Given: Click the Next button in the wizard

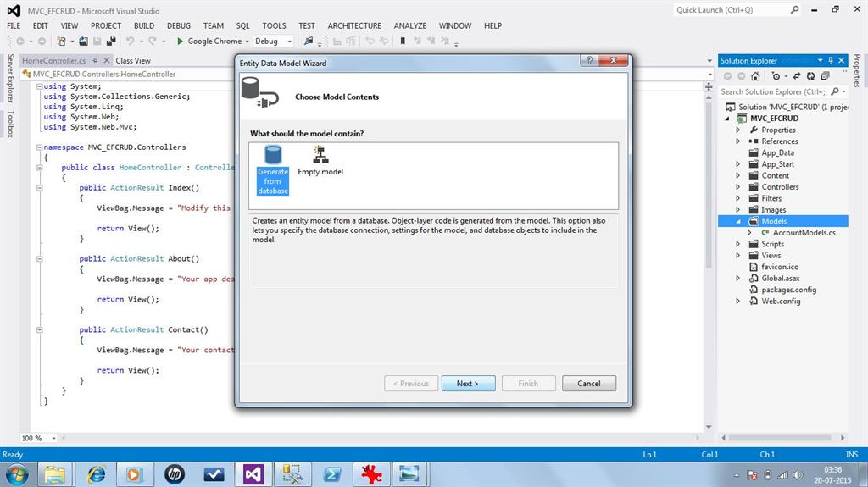Looking at the screenshot, I should [468, 384].
